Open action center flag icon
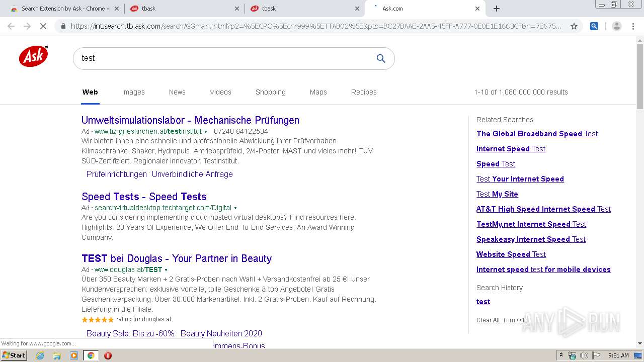This screenshot has height=362, width=644. [596, 355]
